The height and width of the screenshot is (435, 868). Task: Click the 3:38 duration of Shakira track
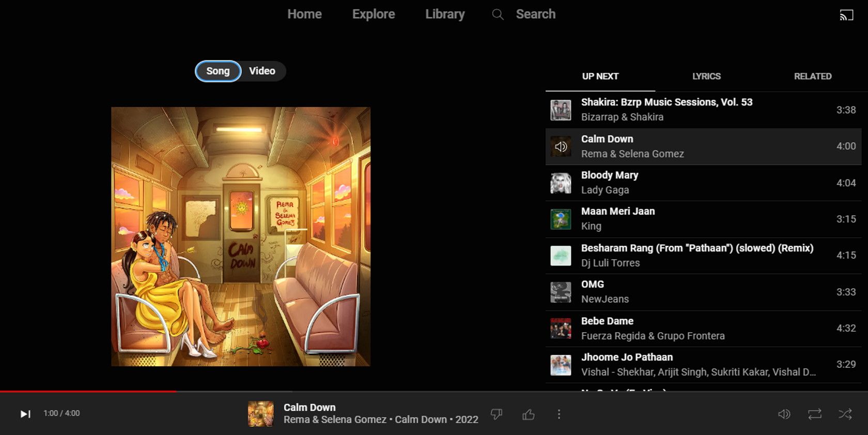pos(846,110)
